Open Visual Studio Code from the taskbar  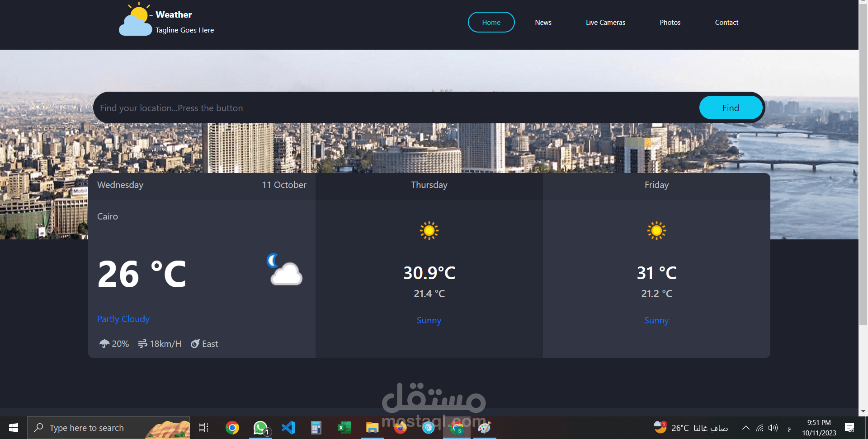[x=288, y=428]
